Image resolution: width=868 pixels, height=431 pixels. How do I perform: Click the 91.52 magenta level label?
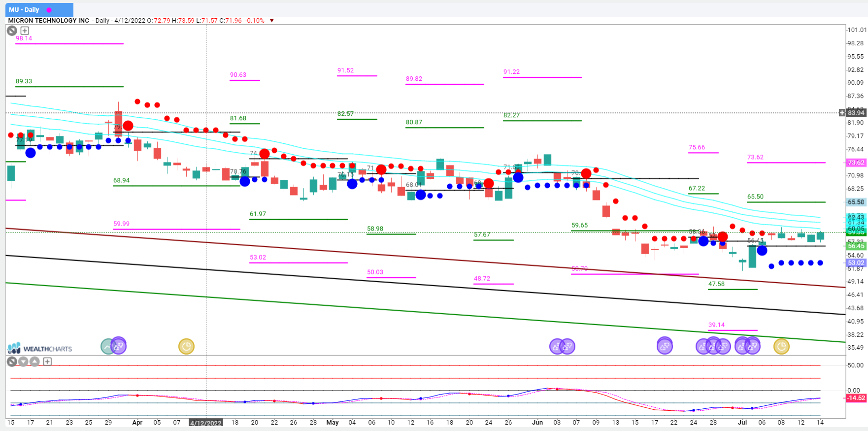pos(345,70)
